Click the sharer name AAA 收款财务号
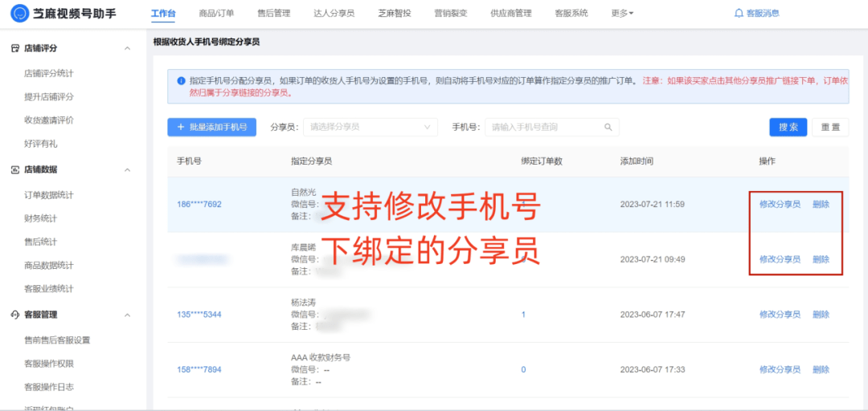Viewport: 868px width, 411px height. pos(321,358)
